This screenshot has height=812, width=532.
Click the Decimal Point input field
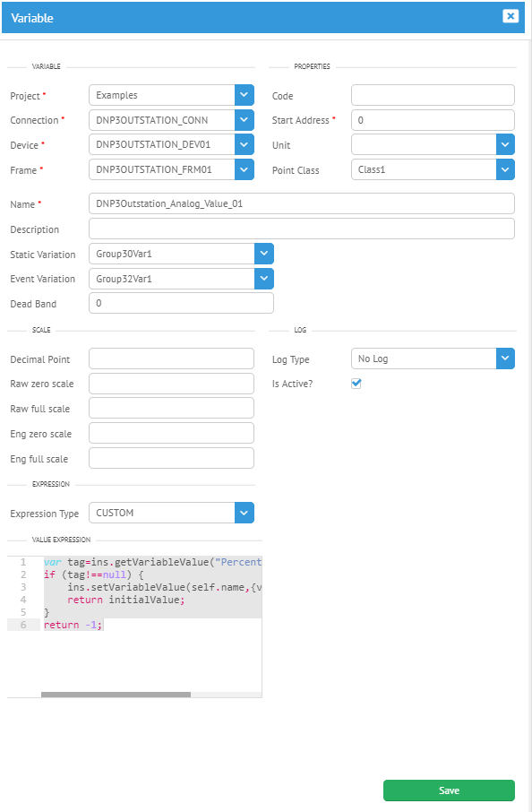(171, 358)
